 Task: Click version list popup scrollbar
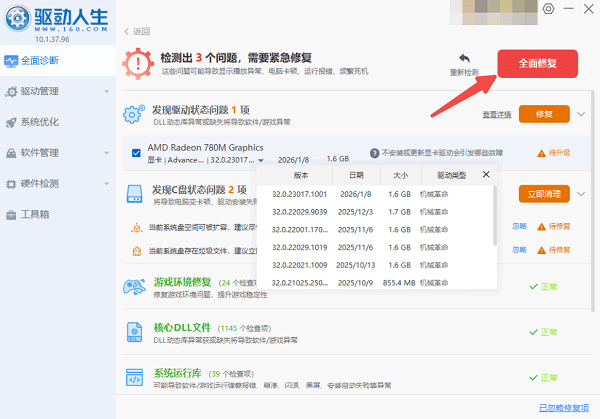click(x=495, y=216)
